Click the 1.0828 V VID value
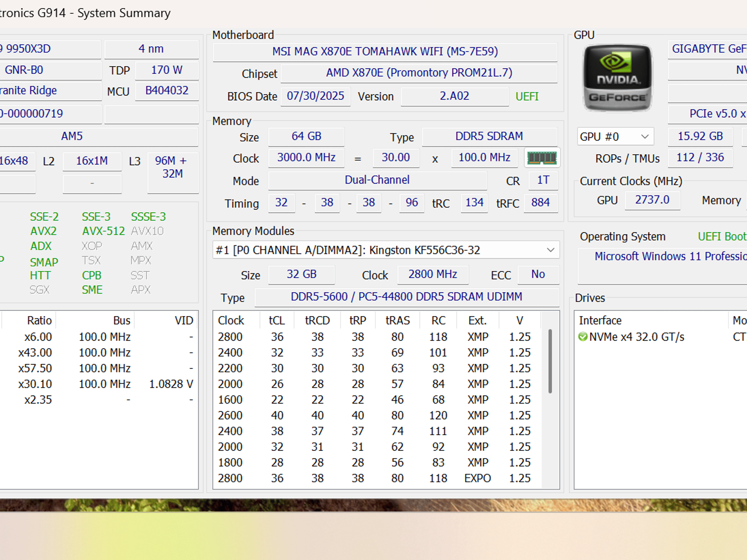The width and height of the screenshot is (747, 560). click(171, 384)
